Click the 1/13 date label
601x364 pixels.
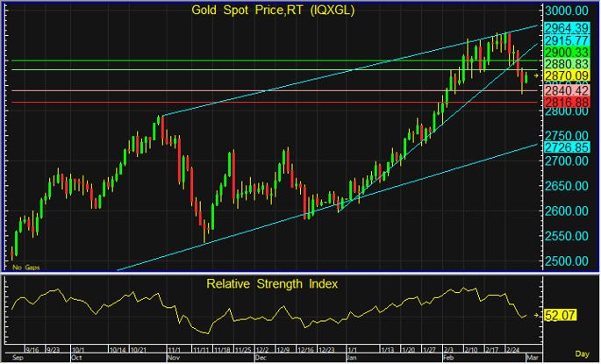(387, 350)
